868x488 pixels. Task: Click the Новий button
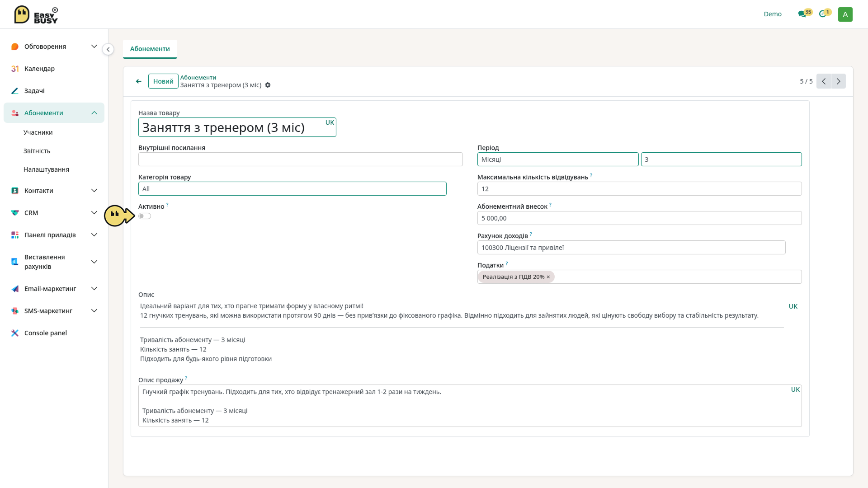click(x=163, y=81)
